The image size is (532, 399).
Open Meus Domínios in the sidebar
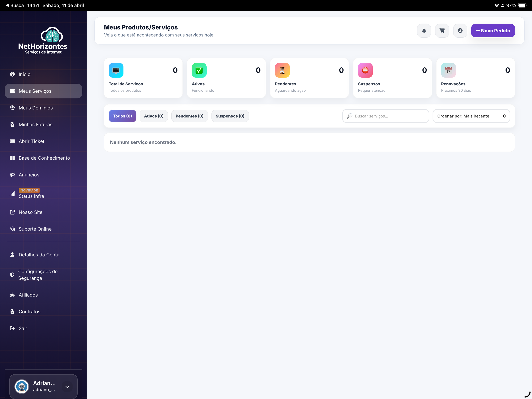click(x=36, y=108)
